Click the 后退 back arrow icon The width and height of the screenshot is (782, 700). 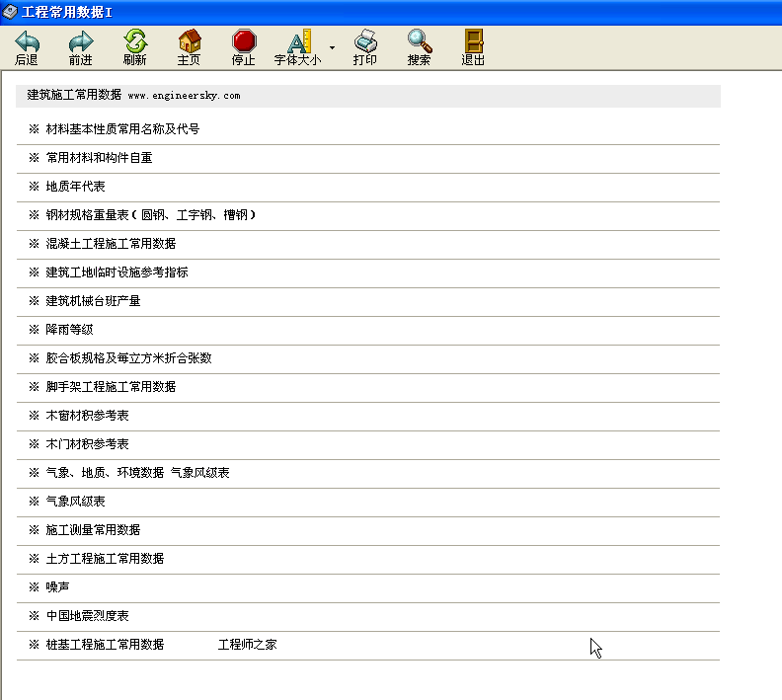pos(27,41)
